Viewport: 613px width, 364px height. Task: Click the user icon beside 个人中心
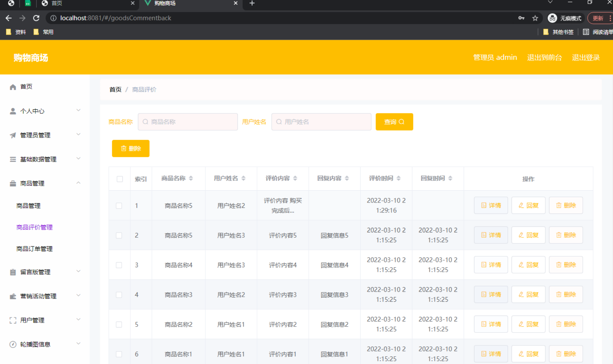pyautogui.click(x=13, y=111)
